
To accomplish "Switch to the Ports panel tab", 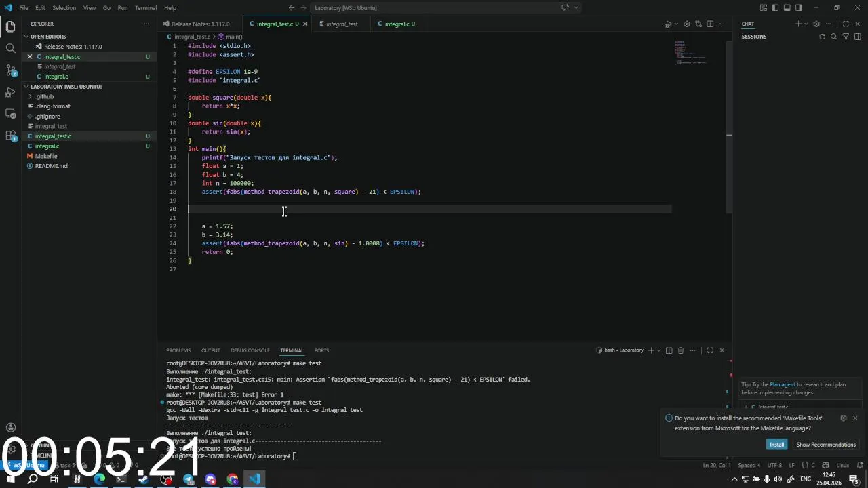I will (321, 350).
